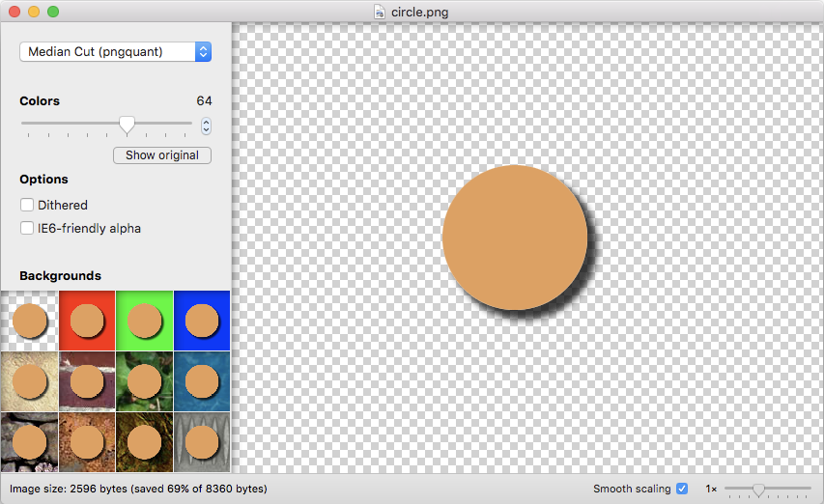This screenshot has height=504, width=824.
Task: Pick the bright green background preview
Action: point(144,320)
